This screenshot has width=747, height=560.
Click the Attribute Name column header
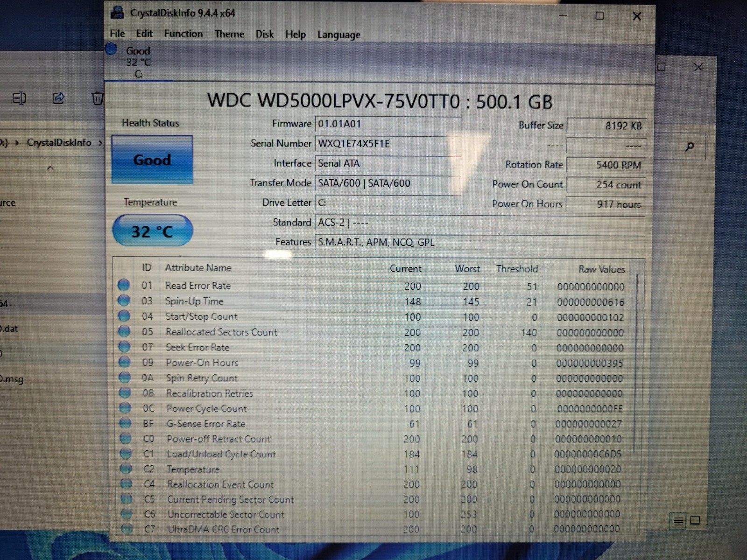coord(198,268)
